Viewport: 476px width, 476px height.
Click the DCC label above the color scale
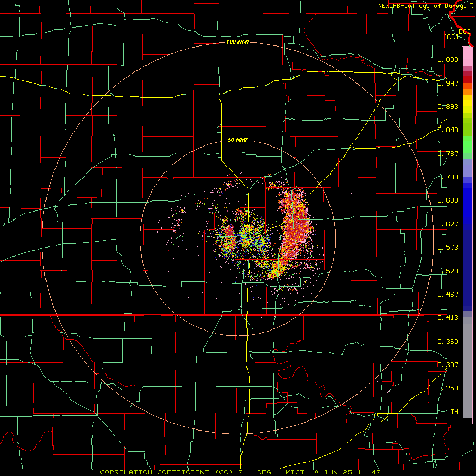point(465,32)
